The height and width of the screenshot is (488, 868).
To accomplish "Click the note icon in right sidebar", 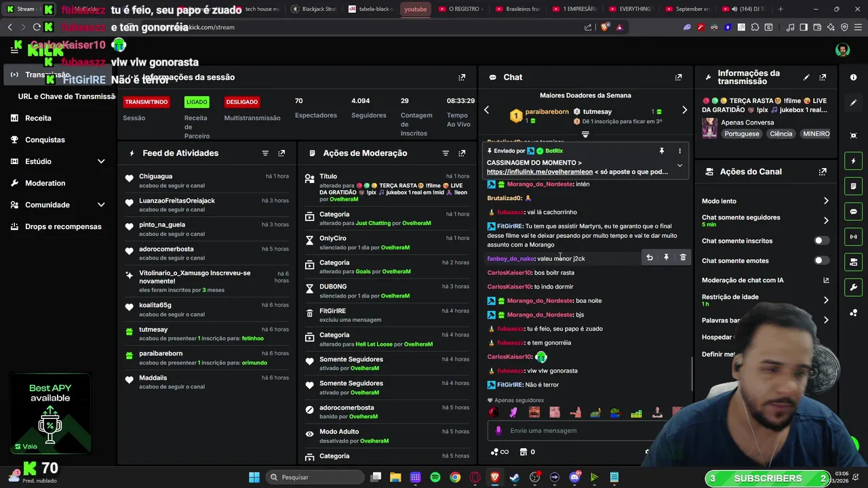I will click(854, 186).
